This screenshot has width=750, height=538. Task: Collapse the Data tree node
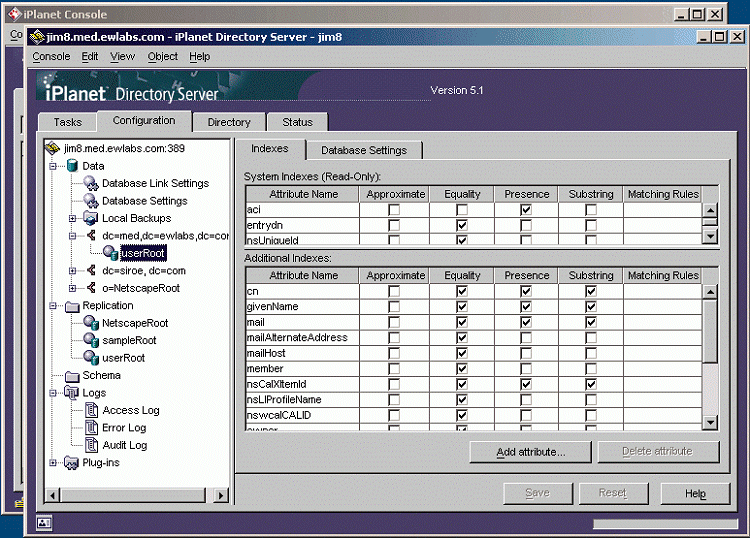coord(53,166)
